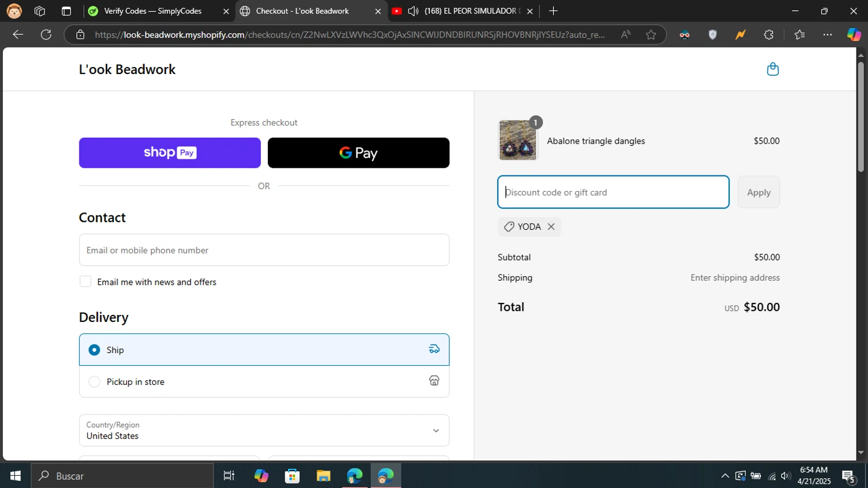Click the address bar URL
The width and height of the screenshot is (868, 488).
[350, 35]
